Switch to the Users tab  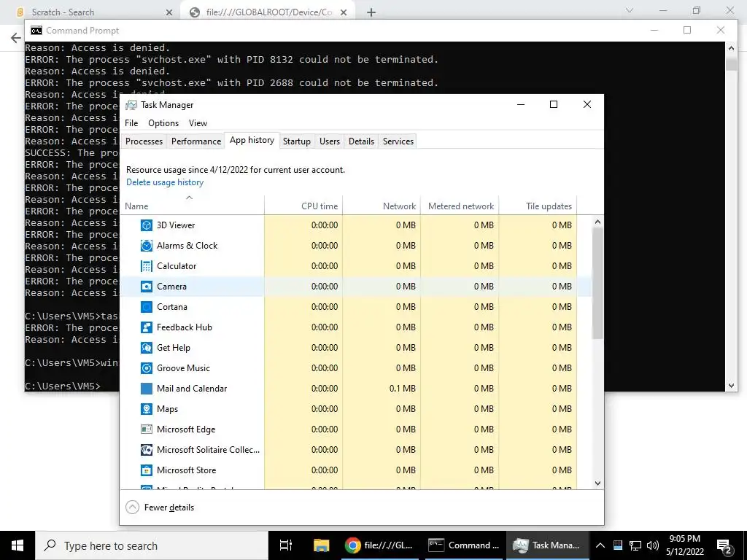click(330, 141)
